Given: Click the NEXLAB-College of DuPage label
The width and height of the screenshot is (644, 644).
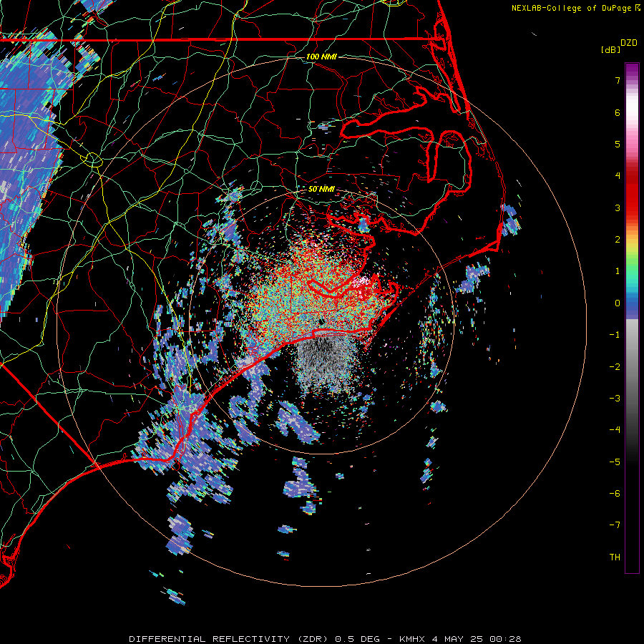Looking at the screenshot, I should 571,8.
